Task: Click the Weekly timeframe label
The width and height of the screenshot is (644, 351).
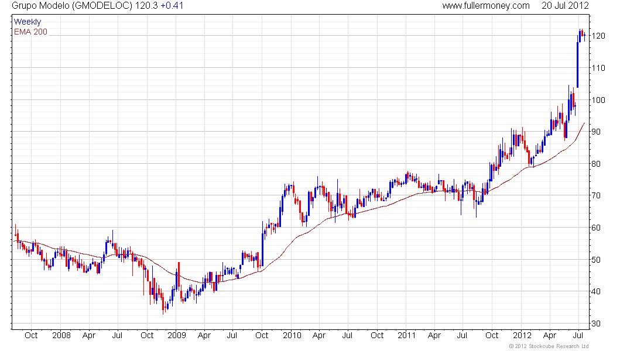Action: coord(28,22)
